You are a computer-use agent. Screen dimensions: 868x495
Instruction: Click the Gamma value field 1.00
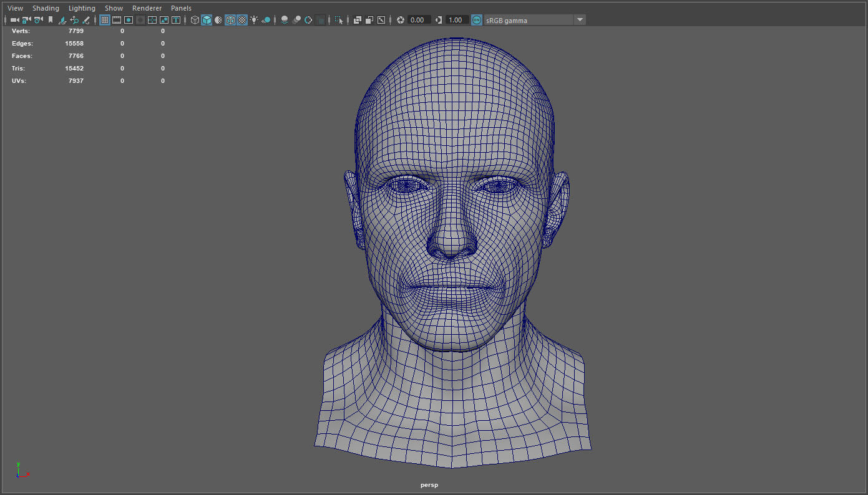pos(457,20)
